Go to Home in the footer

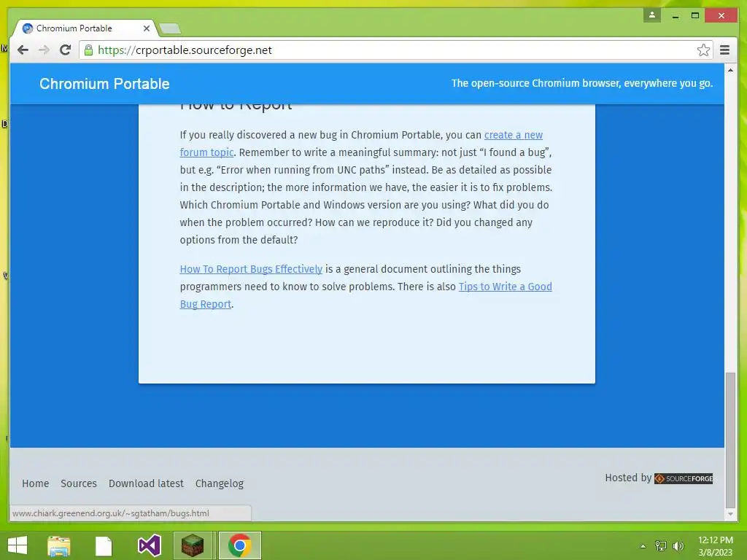click(35, 483)
